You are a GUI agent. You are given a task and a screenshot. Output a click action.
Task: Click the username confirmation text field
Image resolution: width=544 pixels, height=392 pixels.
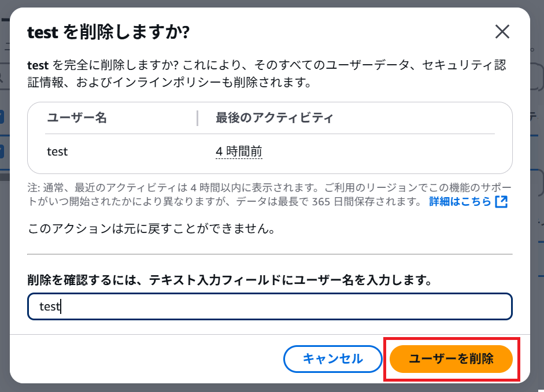(x=269, y=306)
